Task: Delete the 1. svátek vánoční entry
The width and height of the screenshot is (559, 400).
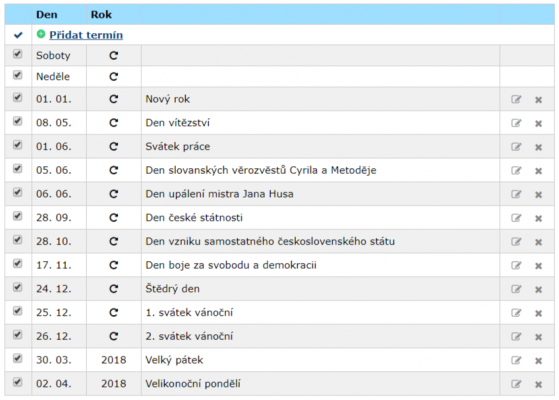Action: point(538,313)
